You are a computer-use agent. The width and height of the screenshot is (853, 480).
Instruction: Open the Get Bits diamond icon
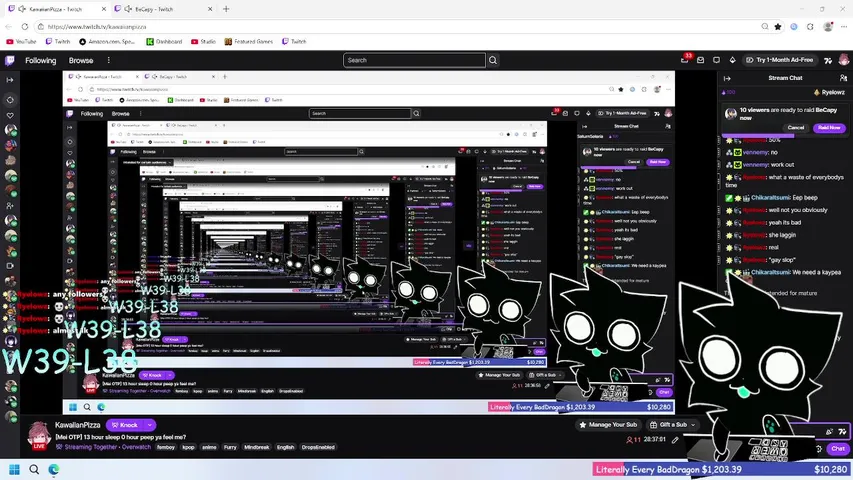pos(732,60)
